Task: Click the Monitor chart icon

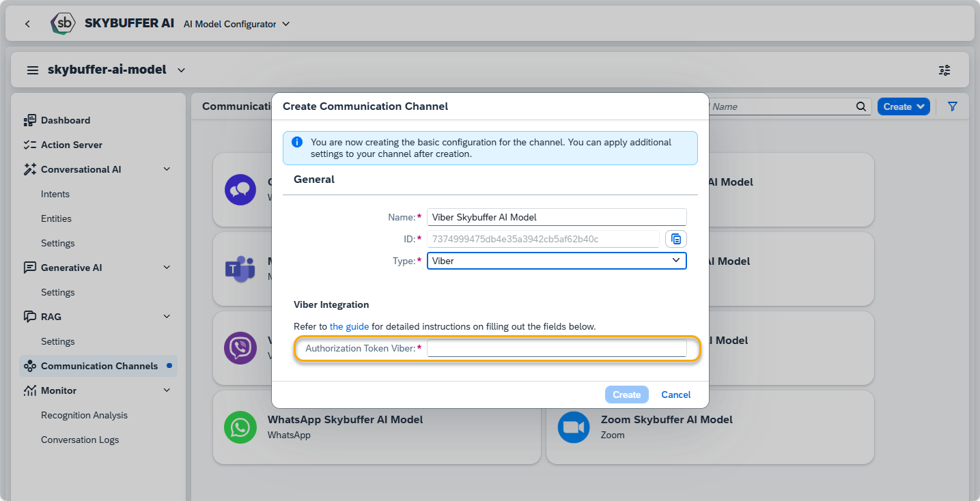Action: (x=29, y=390)
